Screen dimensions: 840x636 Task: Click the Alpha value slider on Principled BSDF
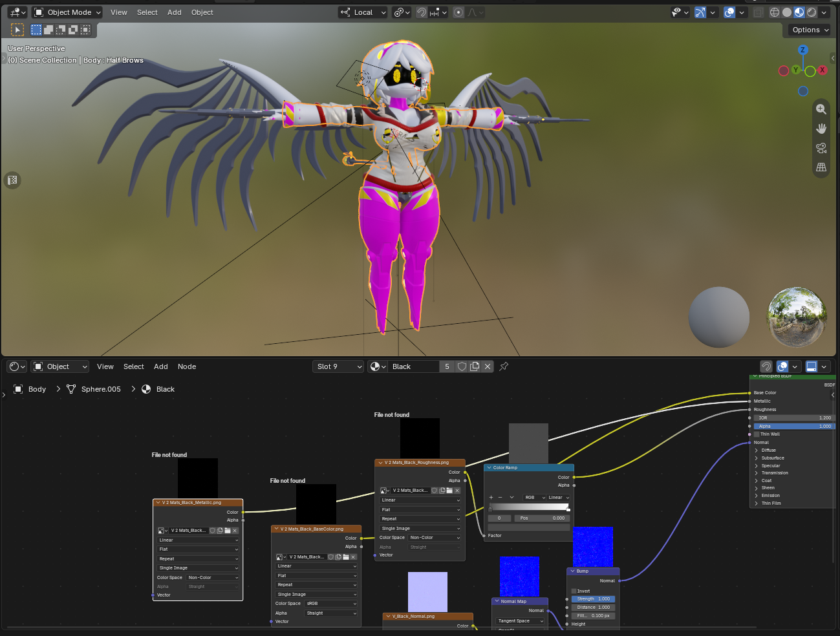click(x=795, y=427)
